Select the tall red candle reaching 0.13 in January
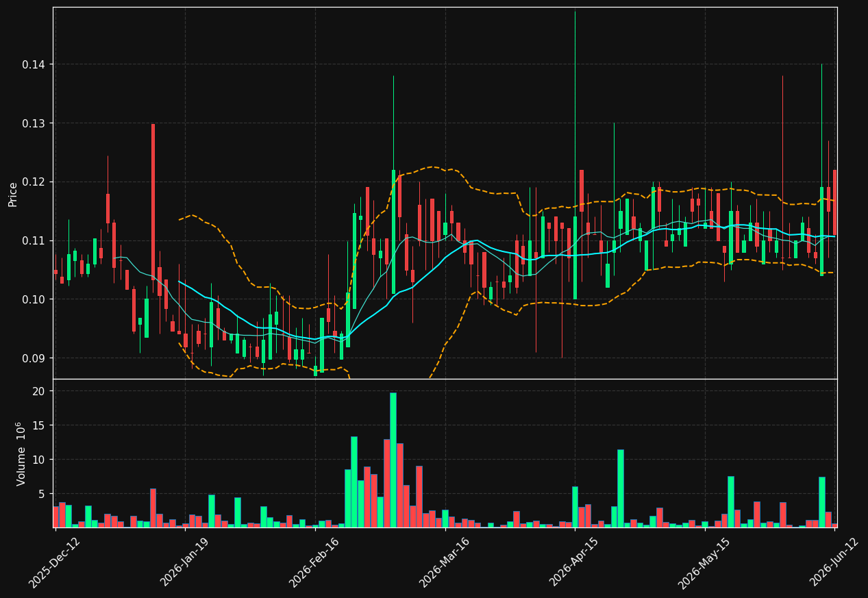The width and height of the screenshot is (868, 598). click(x=153, y=202)
